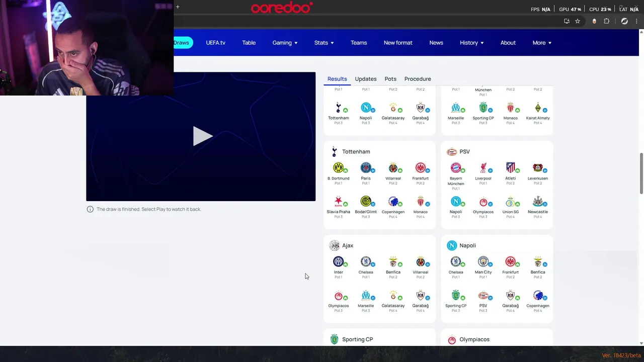This screenshot has width=644, height=362.
Task: Open UEFA.tv in the navigation bar
Action: pyautogui.click(x=215, y=43)
